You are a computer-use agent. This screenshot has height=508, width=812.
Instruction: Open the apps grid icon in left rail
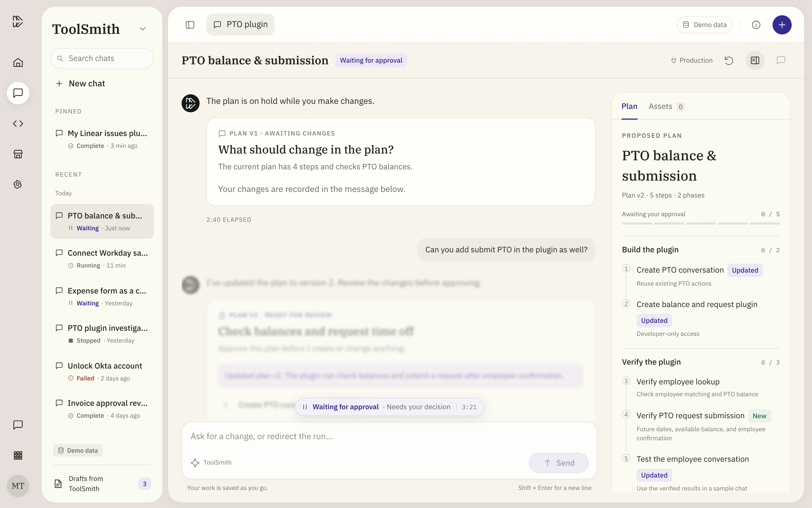(18, 455)
